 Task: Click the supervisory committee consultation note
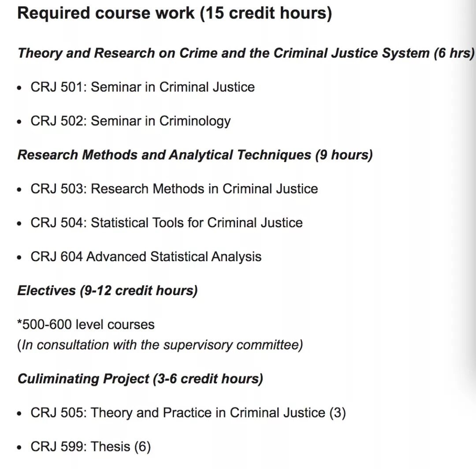[160, 345]
